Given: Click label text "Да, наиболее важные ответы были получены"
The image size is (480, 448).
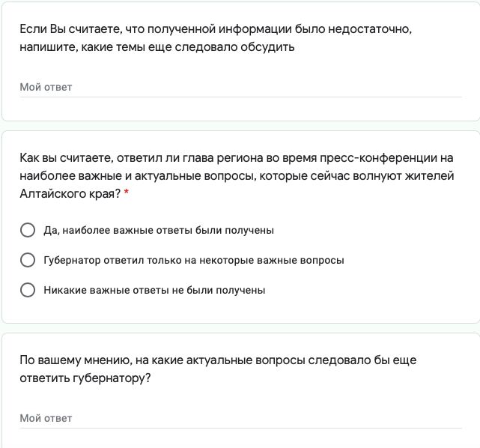Looking at the screenshot, I should coord(159,230).
